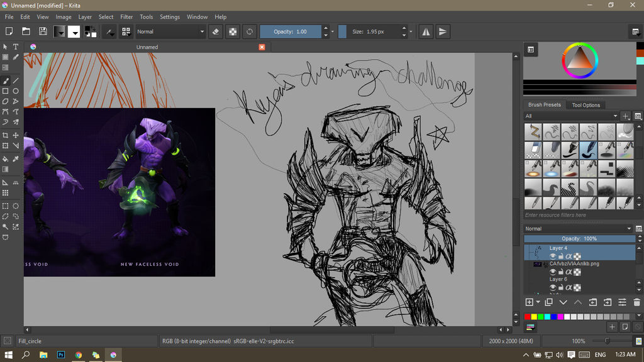Pick the red swatch in palette
644x362 pixels.
(528, 317)
